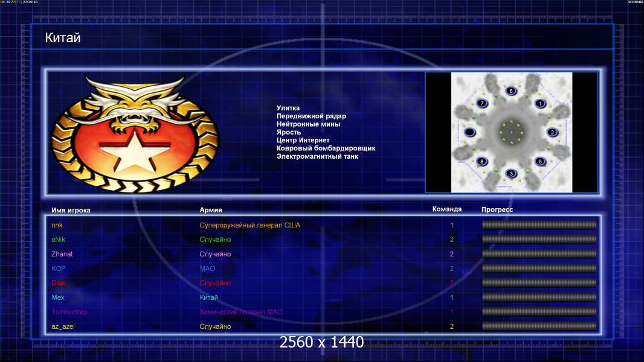Select player name oNik
644x362 pixels.
pos(59,240)
